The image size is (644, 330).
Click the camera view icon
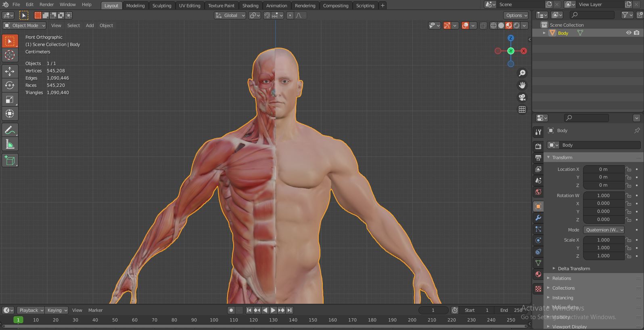point(522,97)
